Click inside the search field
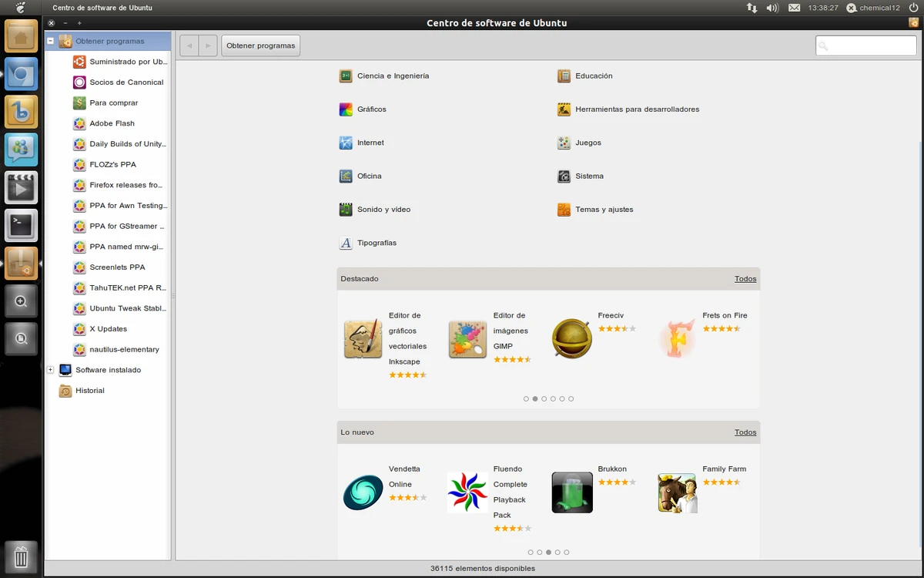This screenshot has height=578, width=924. [x=865, y=45]
